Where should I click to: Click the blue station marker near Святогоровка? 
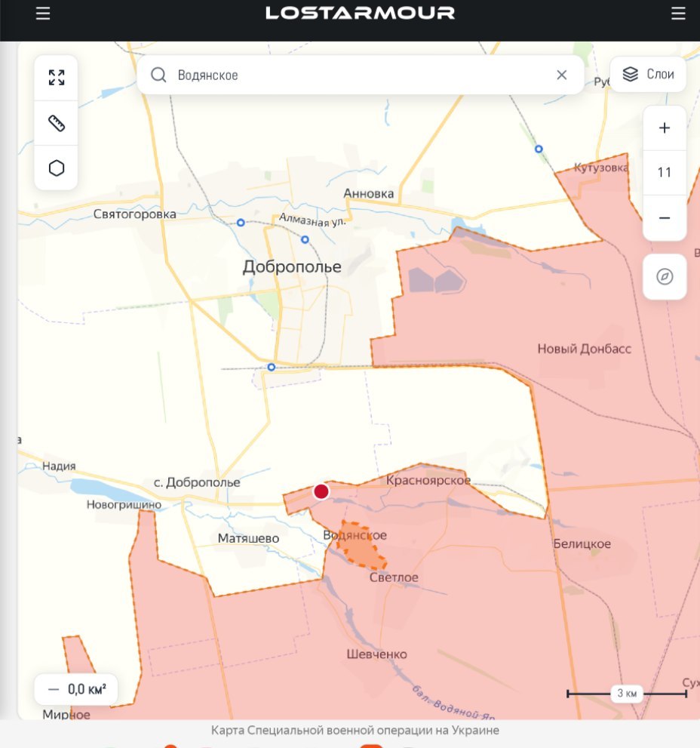(241, 223)
